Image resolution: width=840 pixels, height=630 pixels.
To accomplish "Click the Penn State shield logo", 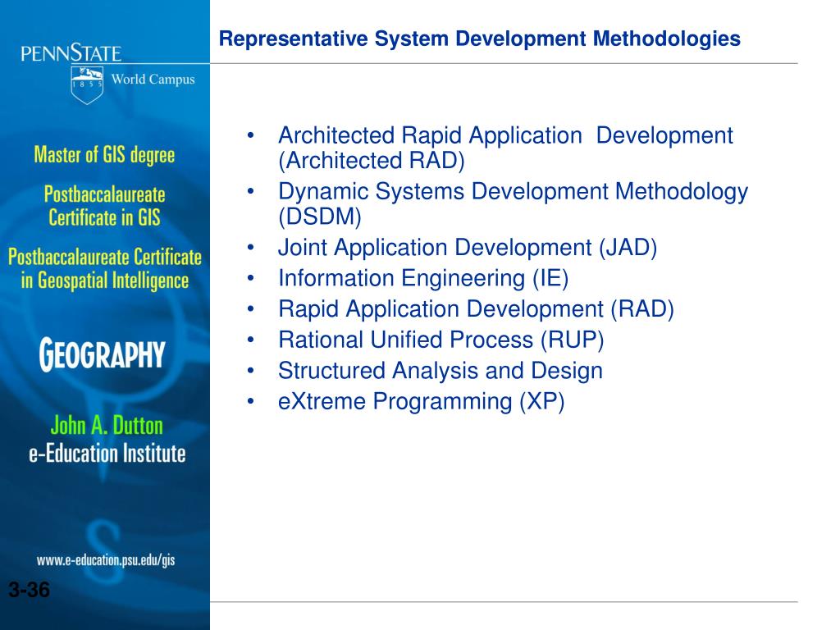I will click(87, 84).
